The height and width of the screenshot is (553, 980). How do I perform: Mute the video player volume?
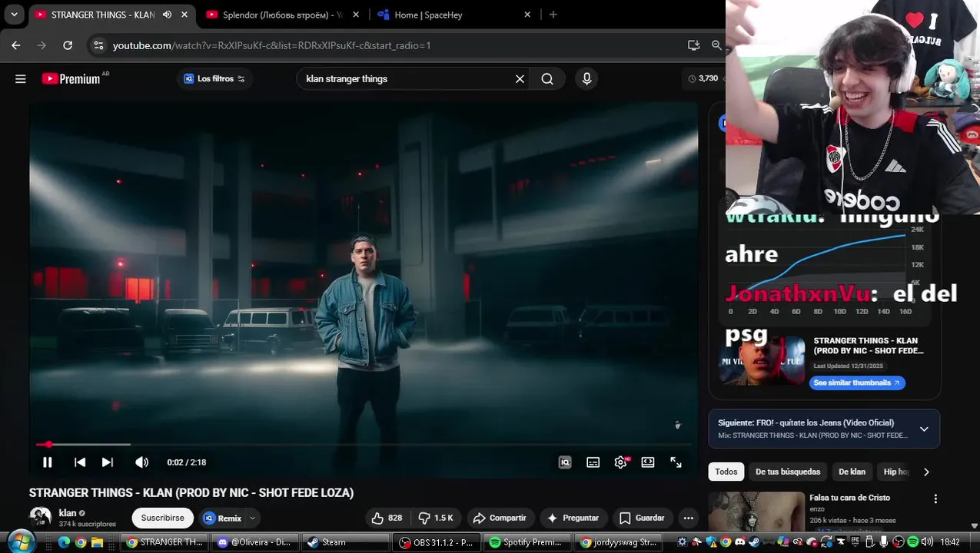[141, 462]
